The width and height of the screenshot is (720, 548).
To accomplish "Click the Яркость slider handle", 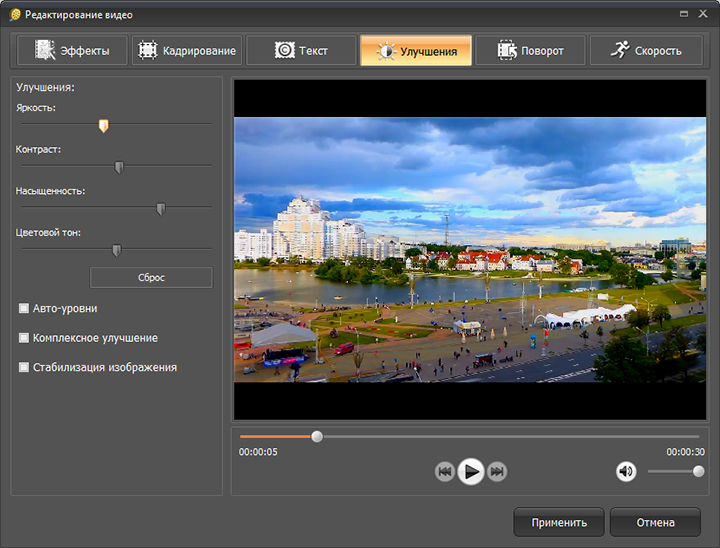I will tap(104, 126).
